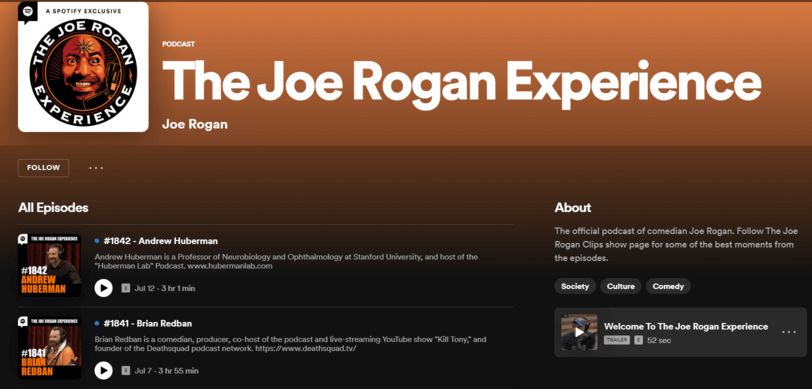Click the Joe Rogan author name
This screenshot has height=389, width=812.
click(x=195, y=125)
